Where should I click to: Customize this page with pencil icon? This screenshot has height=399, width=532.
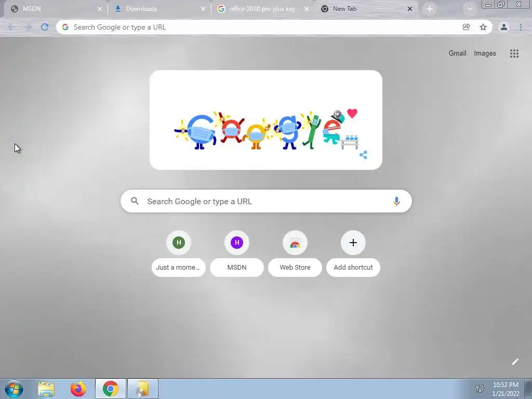click(515, 362)
